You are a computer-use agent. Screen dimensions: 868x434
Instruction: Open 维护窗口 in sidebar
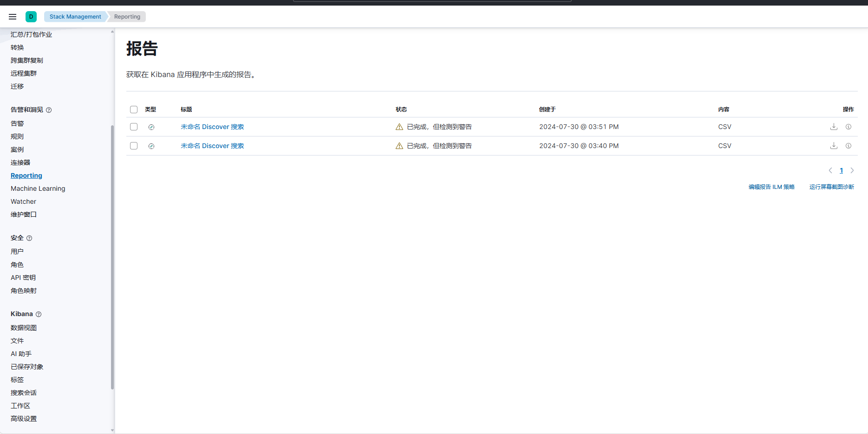click(x=24, y=214)
